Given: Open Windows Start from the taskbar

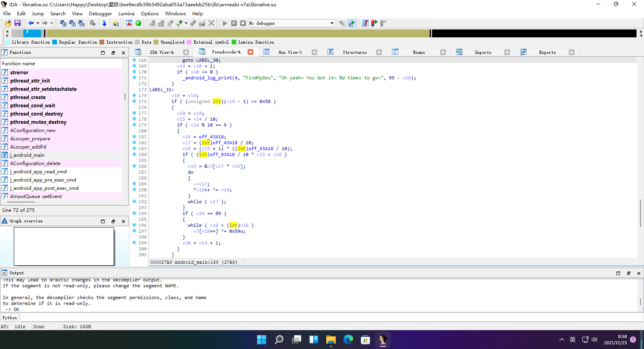Looking at the screenshot, I should [262, 340].
